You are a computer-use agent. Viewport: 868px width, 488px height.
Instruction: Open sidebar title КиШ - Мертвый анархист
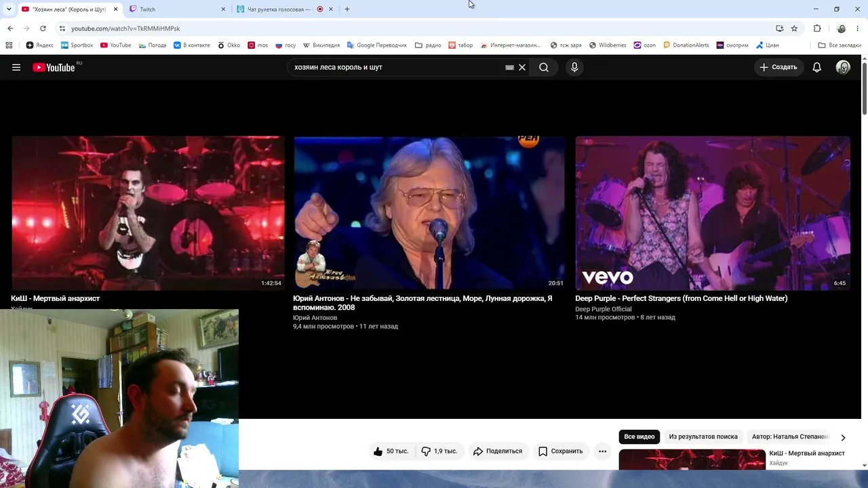point(807,453)
